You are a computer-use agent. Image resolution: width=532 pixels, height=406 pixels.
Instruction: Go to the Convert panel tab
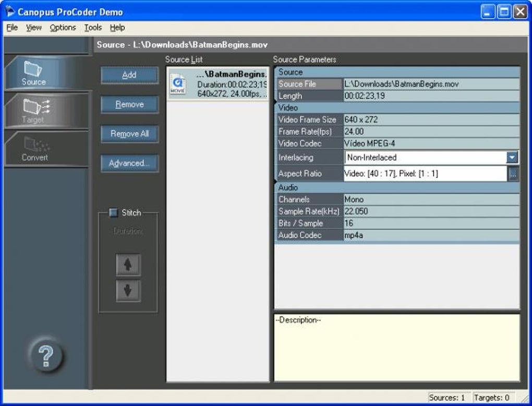pyautogui.click(x=46, y=149)
